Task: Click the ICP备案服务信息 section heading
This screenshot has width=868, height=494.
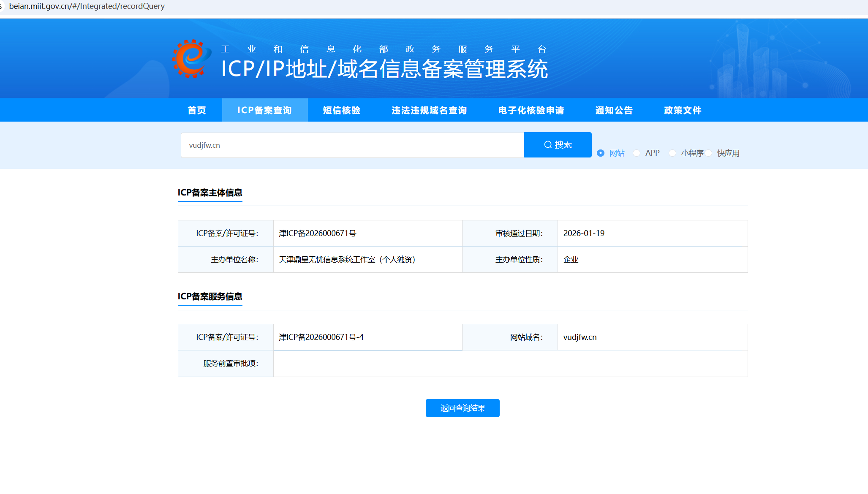Action: (x=210, y=296)
